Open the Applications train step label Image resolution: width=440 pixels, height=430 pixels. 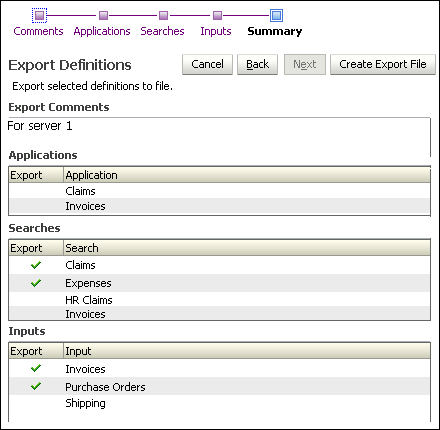coord(102,31)
